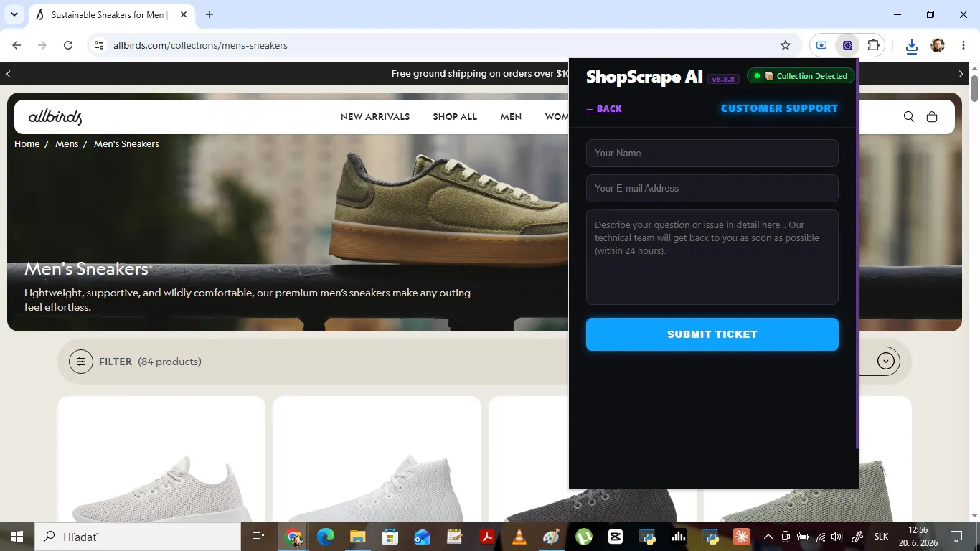
Task: Open the Chrome profile avatar
Action: (x=937, y=45)
